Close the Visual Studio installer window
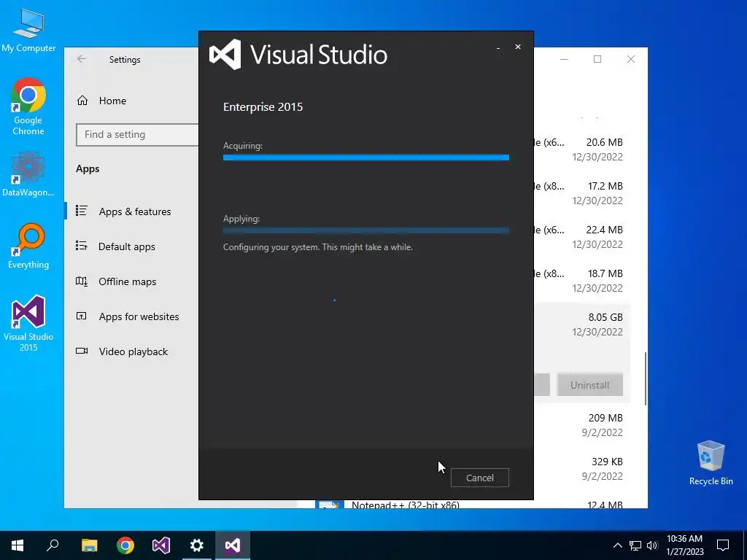The height and width of the screenshot is (560, 747). (518, 47)
